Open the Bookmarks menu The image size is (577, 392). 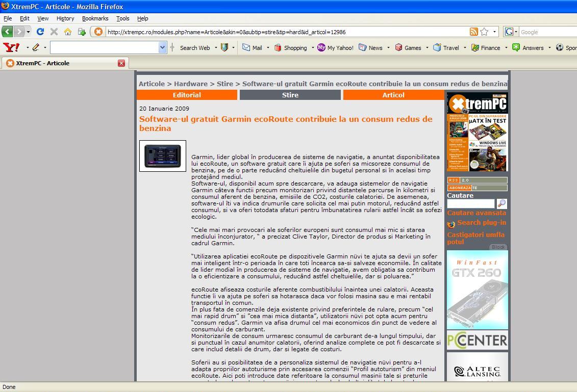point(95,18)
